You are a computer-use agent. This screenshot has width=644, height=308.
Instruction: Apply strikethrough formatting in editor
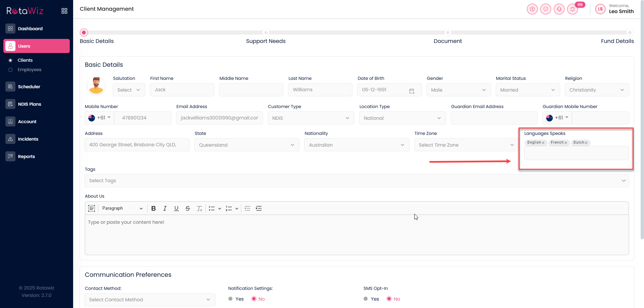click(188, 208)
